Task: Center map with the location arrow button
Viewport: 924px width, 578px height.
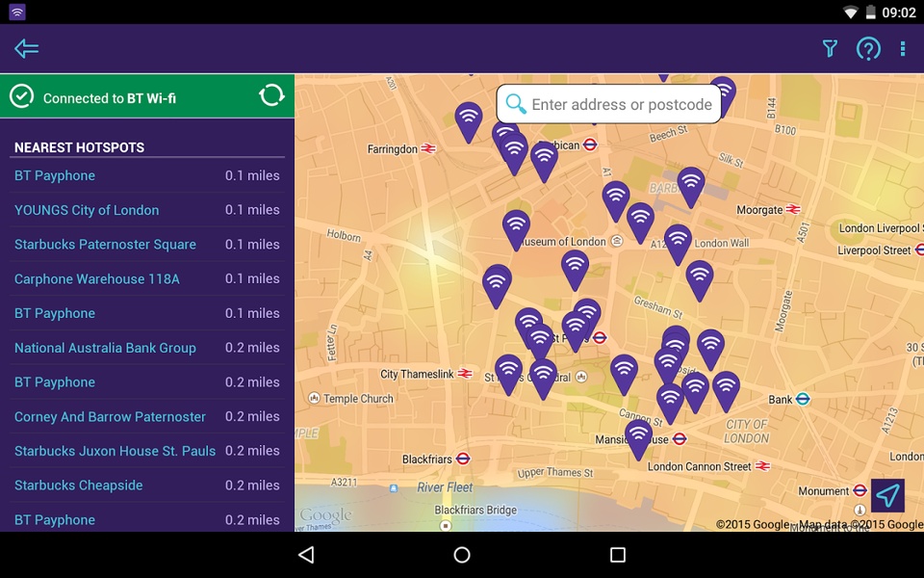Action: click(x=887, y=495)
